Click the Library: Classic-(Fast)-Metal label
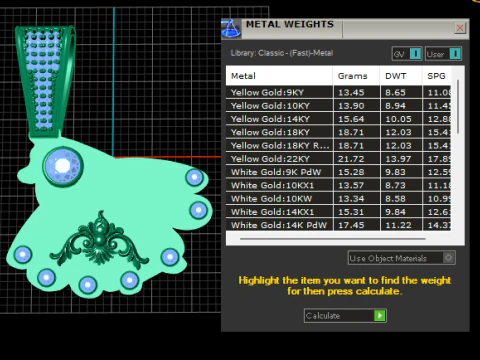The height and width of the screenshot is (360, 480). click(x=282, y=53)
